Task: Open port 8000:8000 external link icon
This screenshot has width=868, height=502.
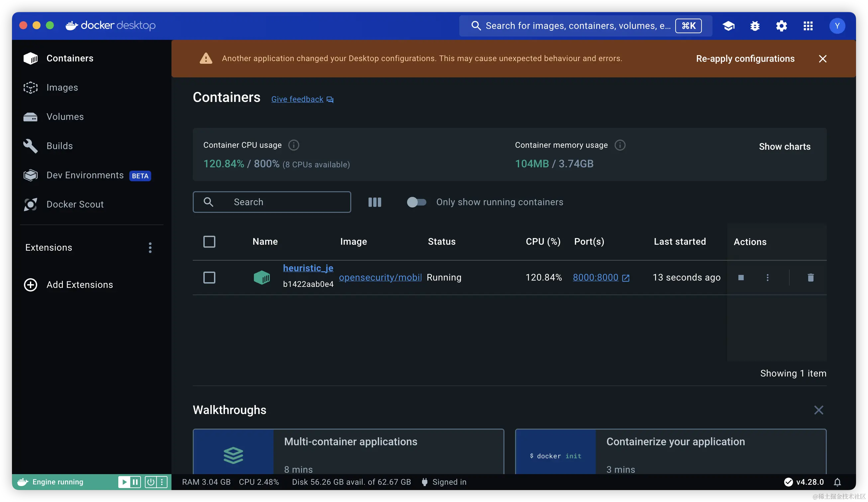Action: coord(626,278)
